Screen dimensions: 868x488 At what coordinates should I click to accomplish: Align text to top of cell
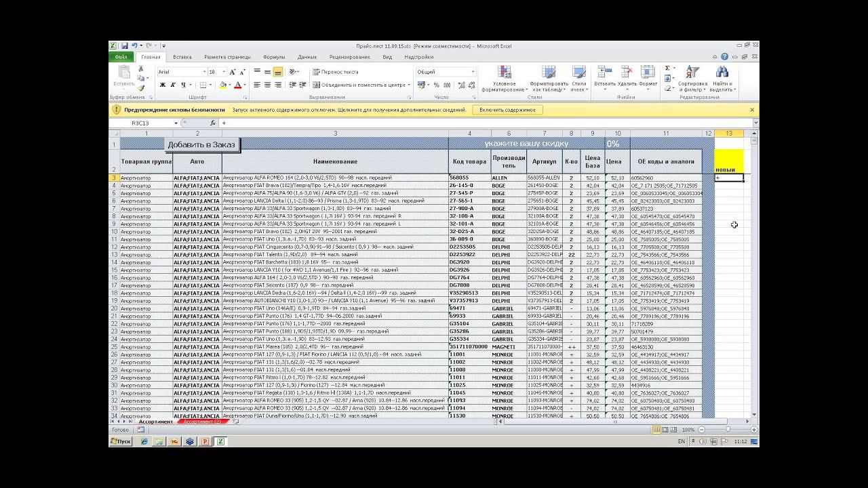(x=258, y=72)
